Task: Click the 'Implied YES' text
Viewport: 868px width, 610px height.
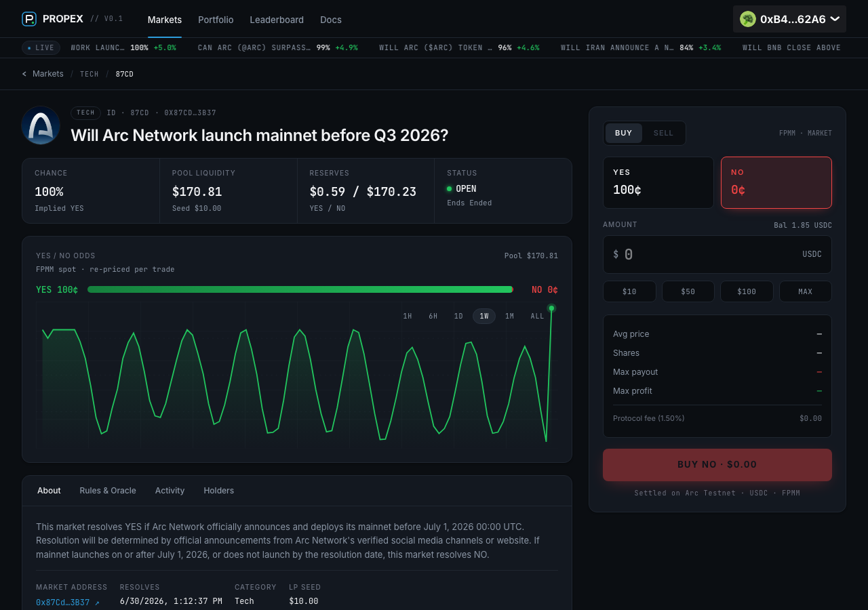Action: point(59,209)
